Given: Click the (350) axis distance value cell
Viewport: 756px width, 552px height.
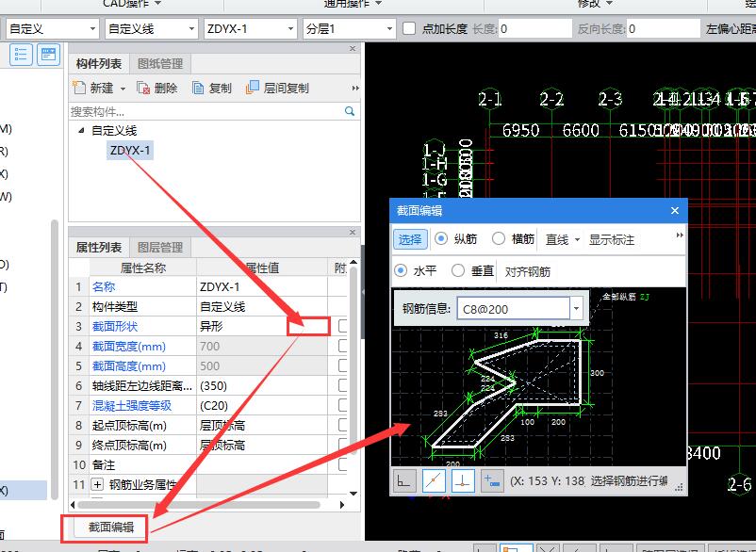Looking at the screenshot, I should (x=262, y=385).
